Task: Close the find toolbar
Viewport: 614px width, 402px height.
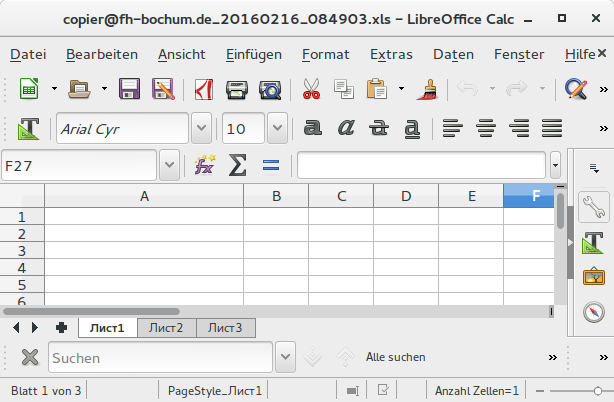Action: (x=30, y=357)
